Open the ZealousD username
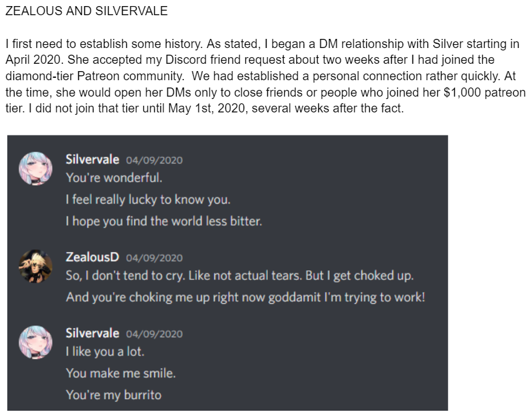 point(92,257)
